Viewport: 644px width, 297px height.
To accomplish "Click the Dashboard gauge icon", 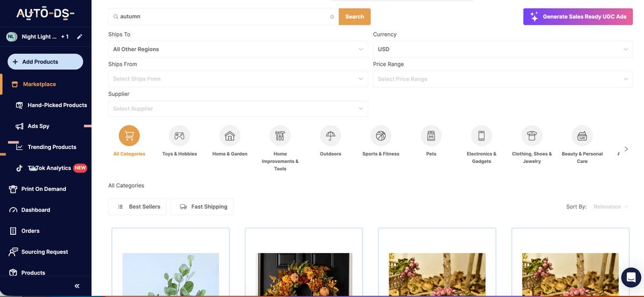I will pyautogui.click(x=13, y=210).
